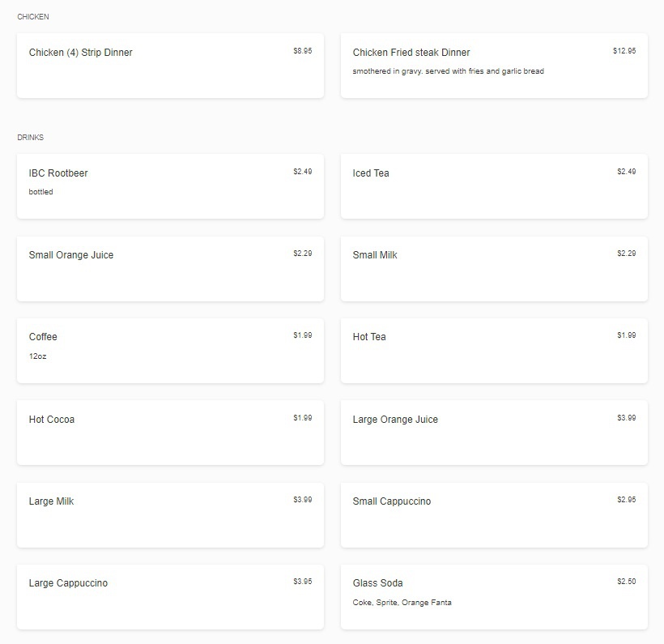The width and height of the screenshot is (664, 644).
Task: Click the Coffee 12oz item
Action: click(170, 350)
